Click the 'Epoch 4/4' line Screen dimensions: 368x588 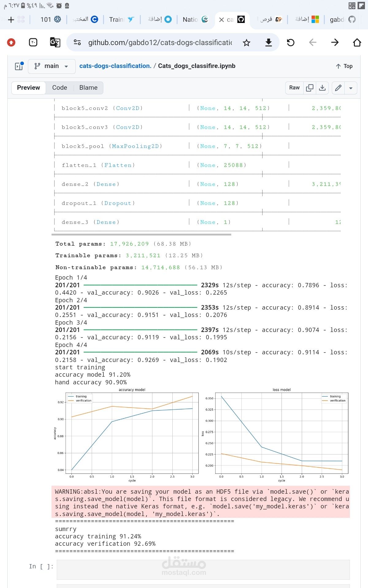(x=71, y=345)
